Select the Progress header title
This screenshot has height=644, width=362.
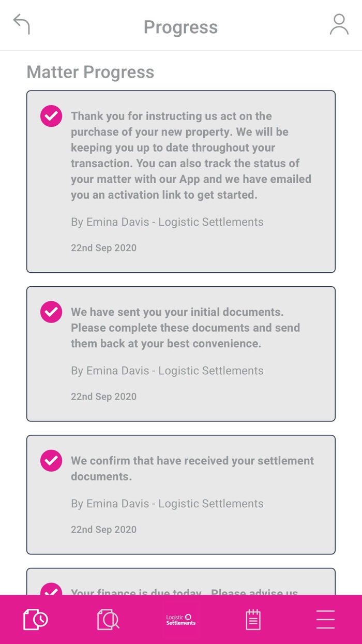pyautogui.click(x=180, y=27)
